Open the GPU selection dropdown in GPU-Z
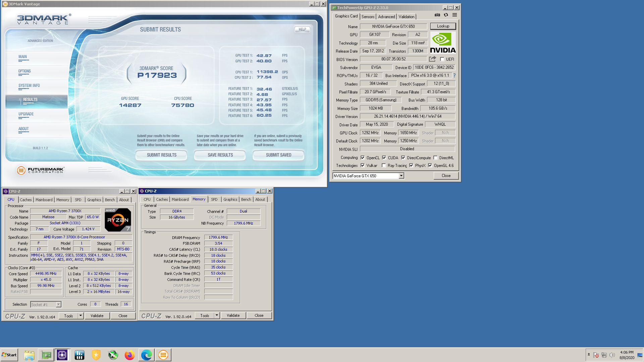This screenshot has width=644, height=362. click(x=401, y=176)
